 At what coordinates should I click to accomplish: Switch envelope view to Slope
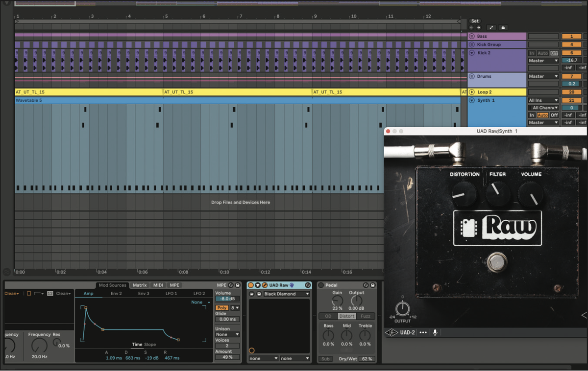tap(150, 345)
